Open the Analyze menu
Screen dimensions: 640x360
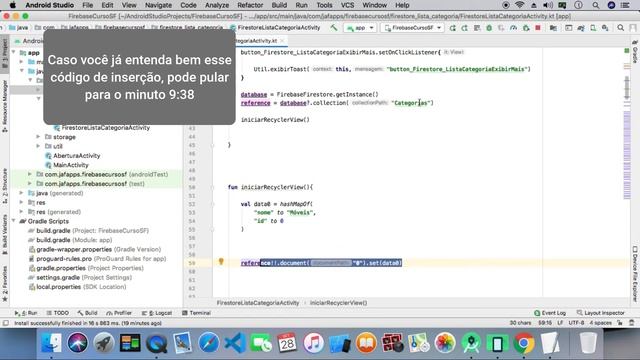pyautogui.click(x=217, y=5)
